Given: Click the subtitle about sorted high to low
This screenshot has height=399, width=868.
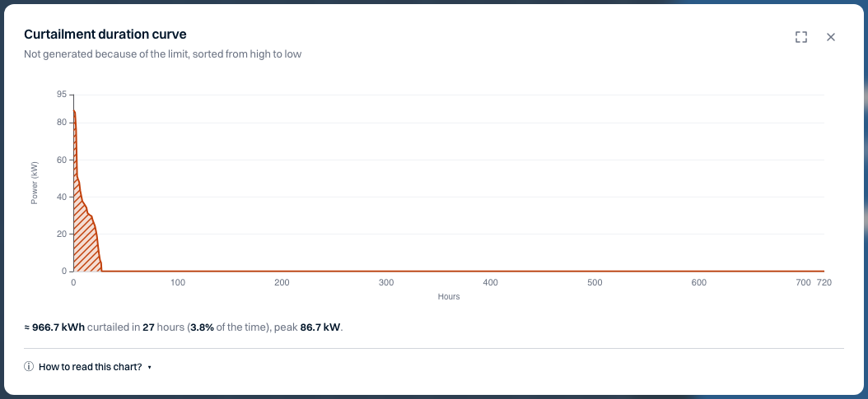Looking at the screenshot, I should coord(163,54).
